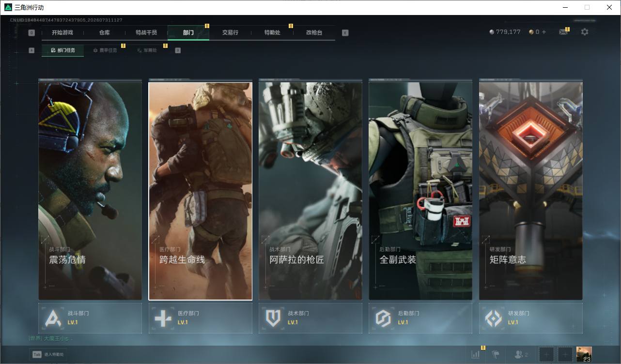Click the E key next-tab hint
This screenshot has height=364, width=621.
coord(345,33)
